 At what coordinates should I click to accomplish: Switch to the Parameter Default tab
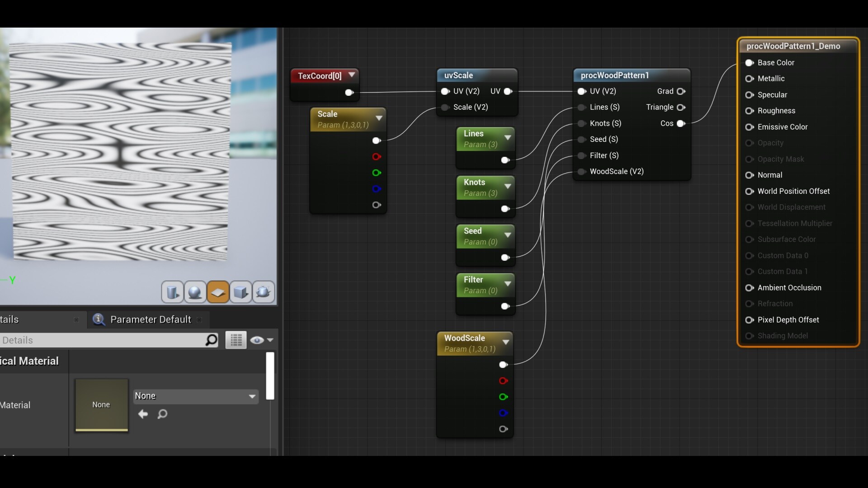pos(151,319)
